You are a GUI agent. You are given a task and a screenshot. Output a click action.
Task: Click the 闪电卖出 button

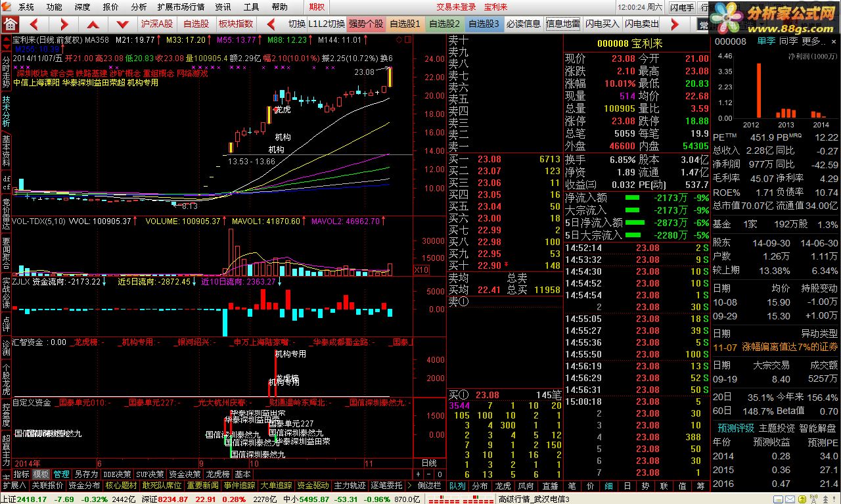click(x=642, y=24)
